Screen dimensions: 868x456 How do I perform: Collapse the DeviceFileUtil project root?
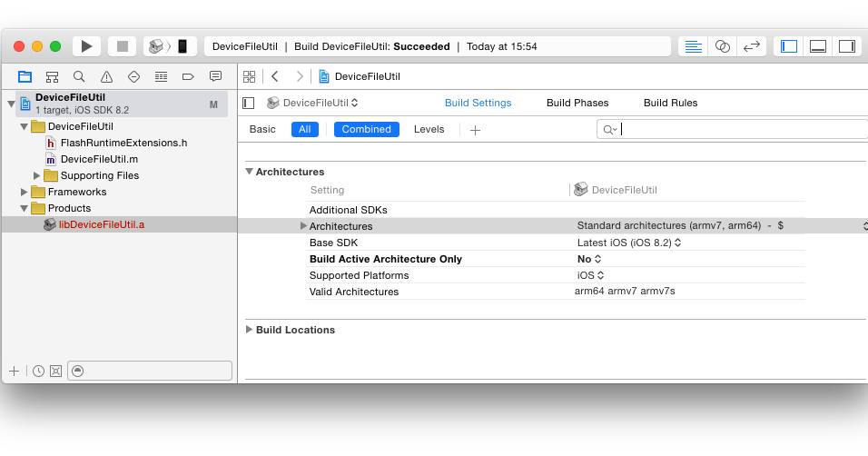[x=11, y=104]
